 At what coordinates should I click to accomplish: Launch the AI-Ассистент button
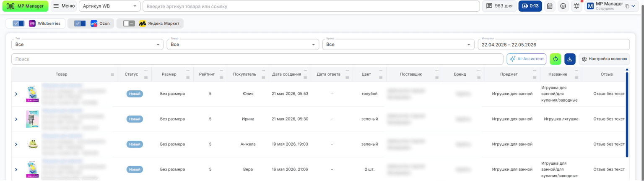pos(527,59)
